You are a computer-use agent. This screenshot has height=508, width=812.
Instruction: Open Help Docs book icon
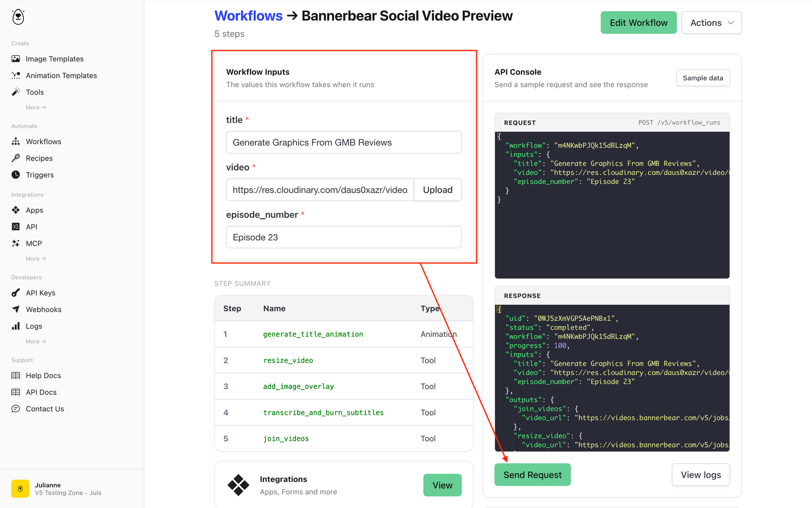(x=16, y=376)
